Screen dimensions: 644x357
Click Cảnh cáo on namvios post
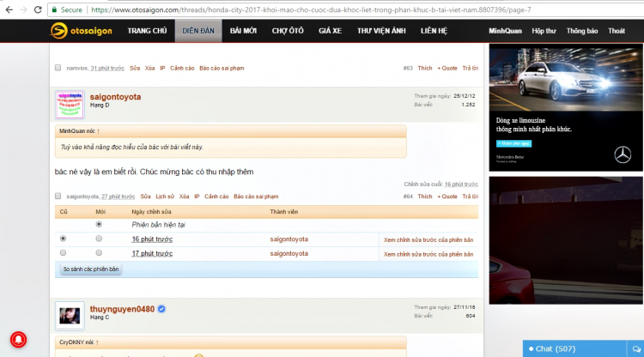182,68
